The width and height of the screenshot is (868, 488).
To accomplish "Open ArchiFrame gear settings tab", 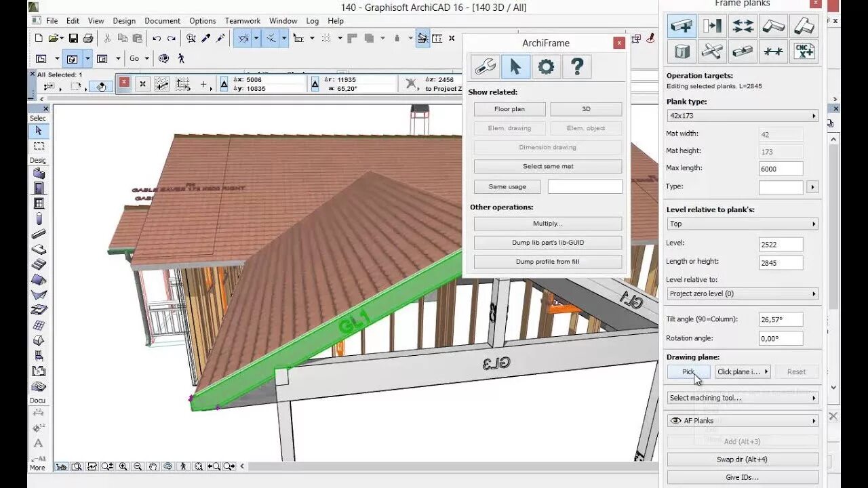I will 546,66.
